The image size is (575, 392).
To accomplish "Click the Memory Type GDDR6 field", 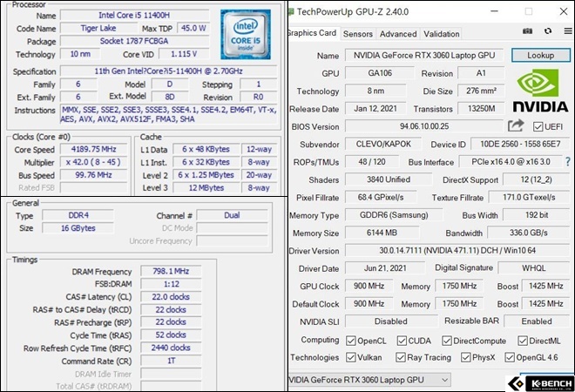I will point(394,215).
